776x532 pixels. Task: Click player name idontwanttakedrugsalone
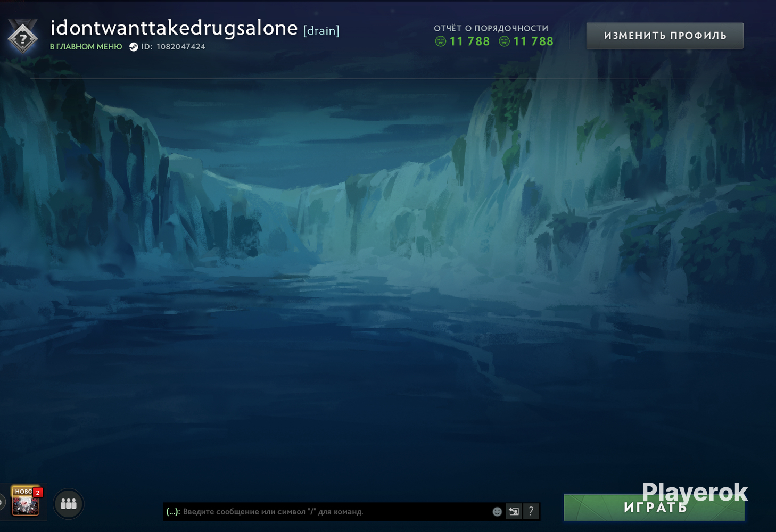pos(174,28)
